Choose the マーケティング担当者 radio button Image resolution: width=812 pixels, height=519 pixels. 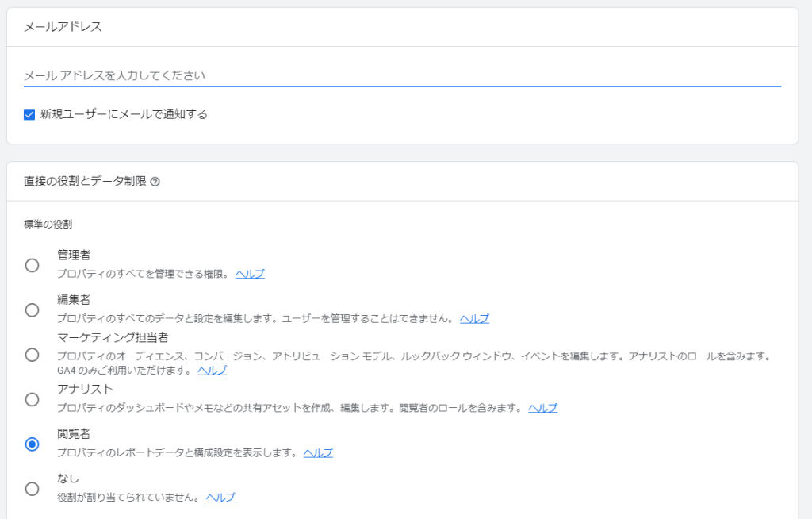click(x=32, y=354)
